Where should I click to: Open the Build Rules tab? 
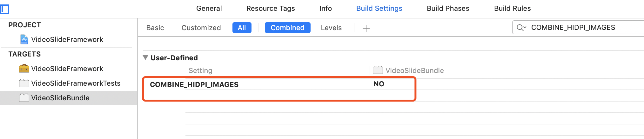click(x=512, y=9)
